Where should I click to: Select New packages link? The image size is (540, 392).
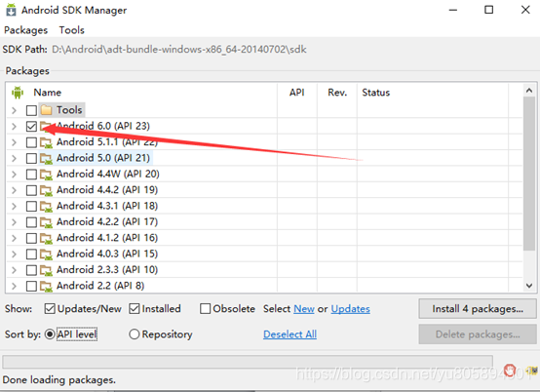(x=304, y=309)
